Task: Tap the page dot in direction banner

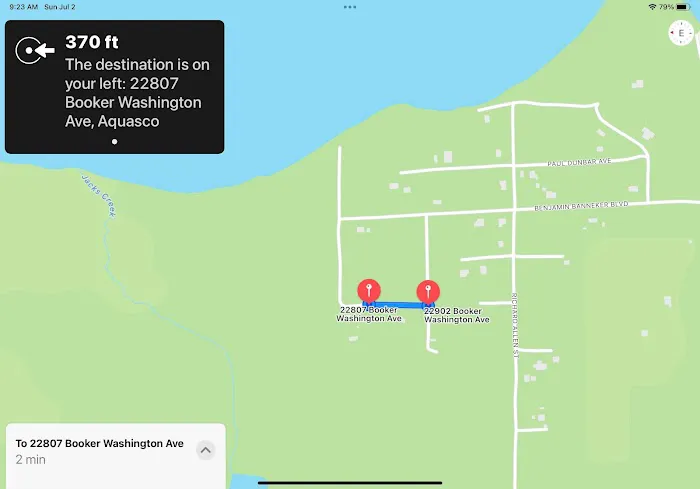Action: [x=114, y=142]
